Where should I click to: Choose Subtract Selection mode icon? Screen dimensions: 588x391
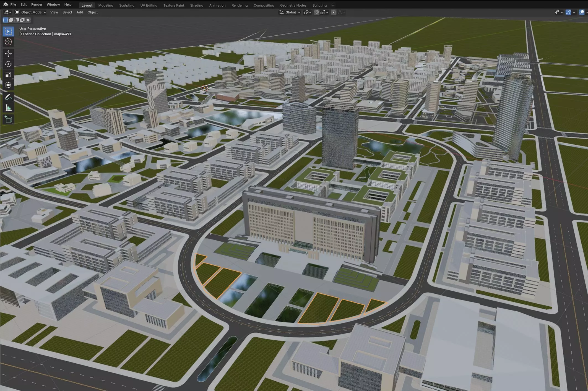click(x=17, y=20)
